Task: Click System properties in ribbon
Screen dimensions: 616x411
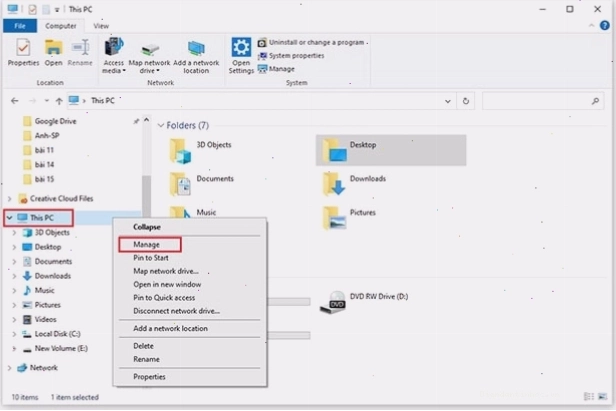Action: click(291, 56)
